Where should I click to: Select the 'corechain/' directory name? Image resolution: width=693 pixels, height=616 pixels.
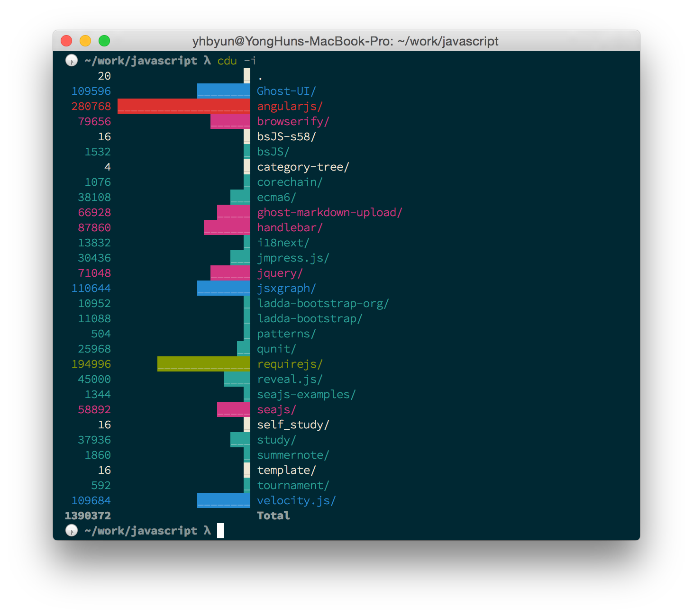[x=290, y=182]
